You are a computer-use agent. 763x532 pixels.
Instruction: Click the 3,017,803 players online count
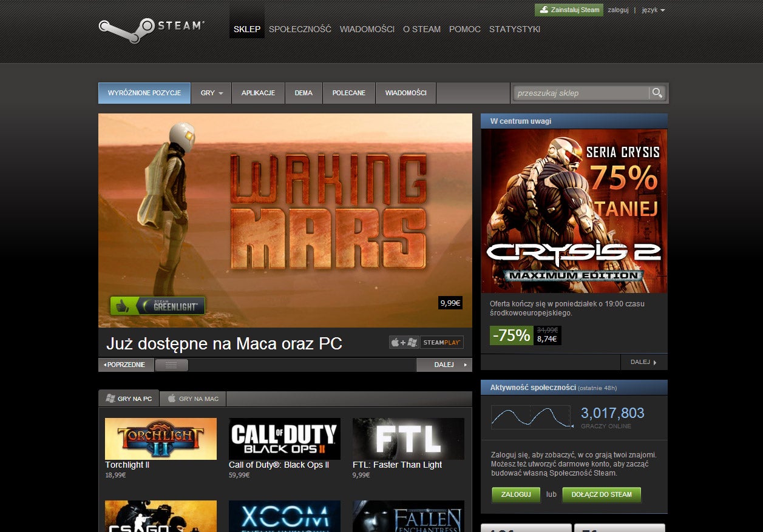tap(612, 413)
